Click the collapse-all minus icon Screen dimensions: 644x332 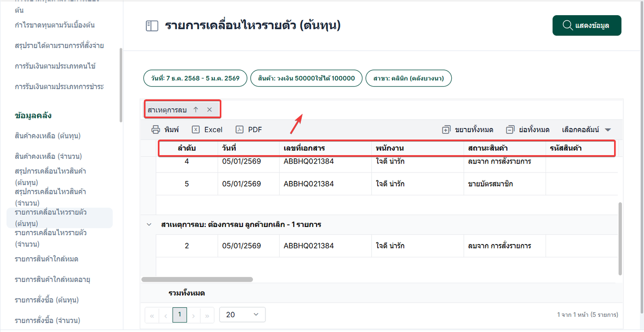coord(510,130)
